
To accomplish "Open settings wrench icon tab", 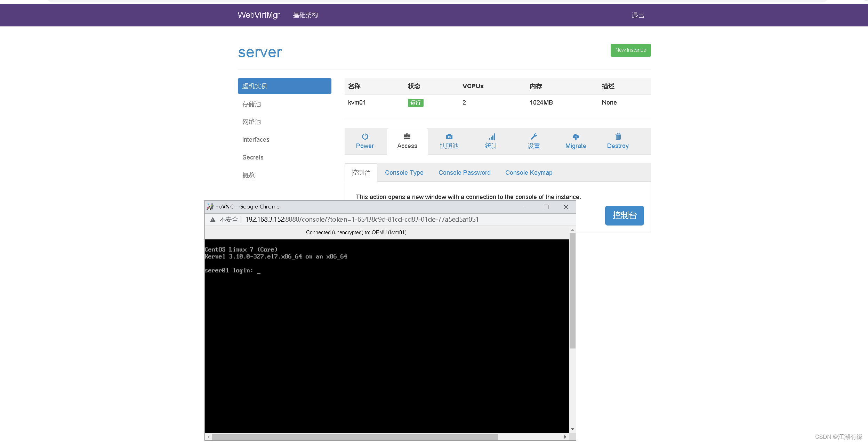I will tap(533, 137).
